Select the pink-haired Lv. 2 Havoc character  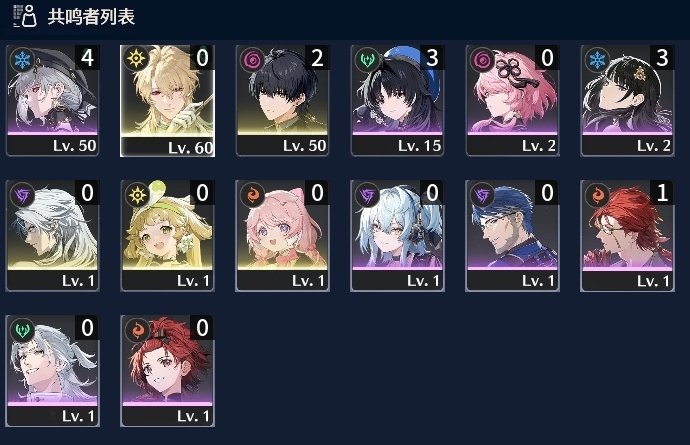click(x=513, y=101)
